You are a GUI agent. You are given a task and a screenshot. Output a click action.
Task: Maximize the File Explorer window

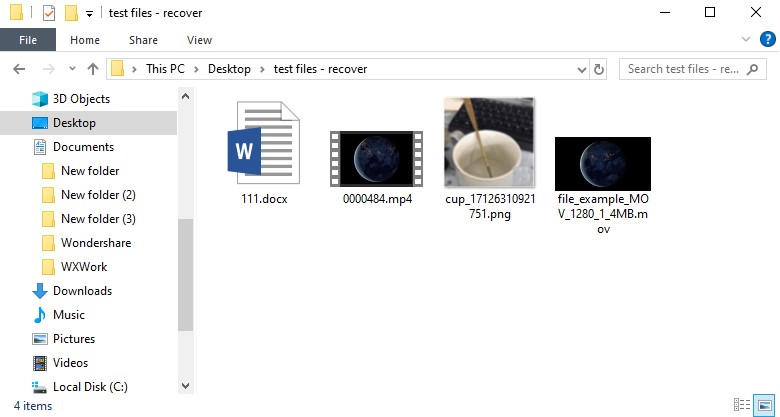[x=710, y=12]
